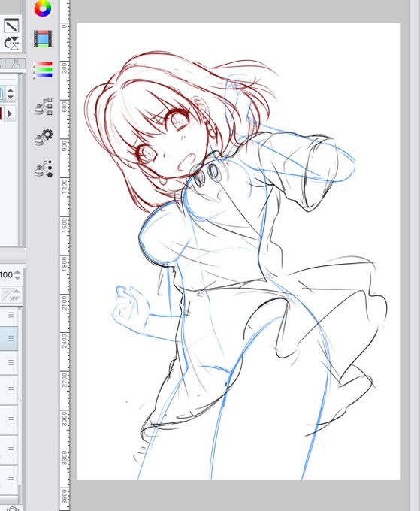This screenshot has width=420, height=511.
Task: Switch to the lightbulb tab
Action: [x=15, y=64]
